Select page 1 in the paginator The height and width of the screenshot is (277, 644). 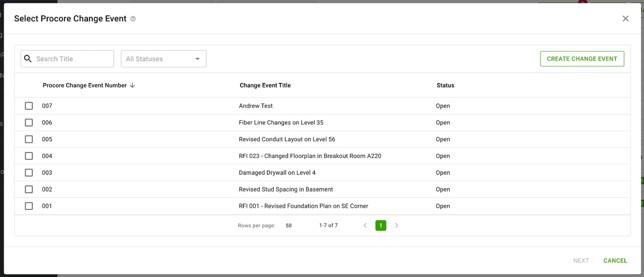point(381,225)
